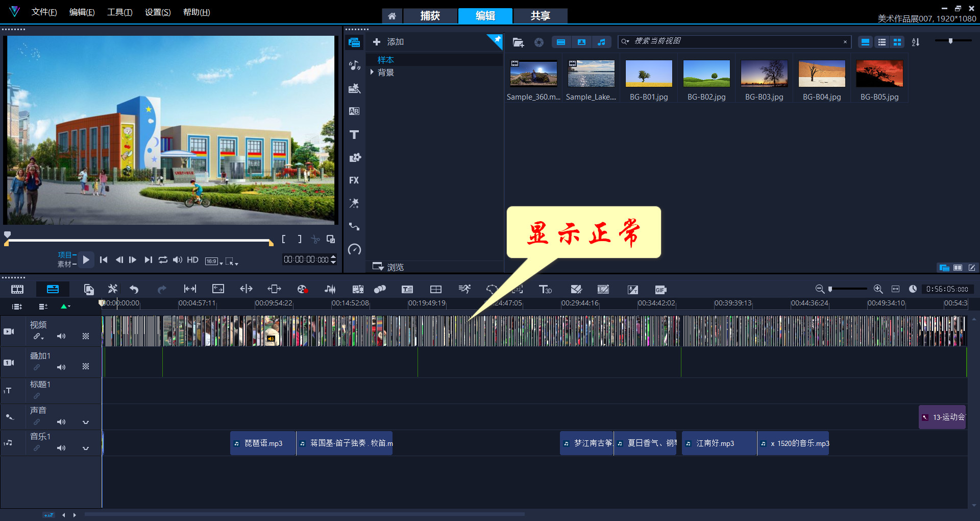This screenshot has height=521, width=980.
Task: Open the motion tracking tool
Action: [464, 290]
